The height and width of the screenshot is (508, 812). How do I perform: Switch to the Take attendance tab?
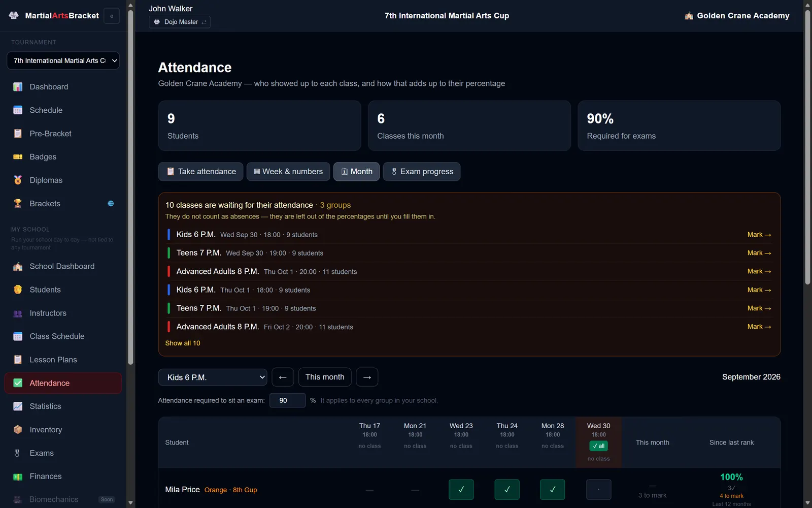(x=201, y=172)
